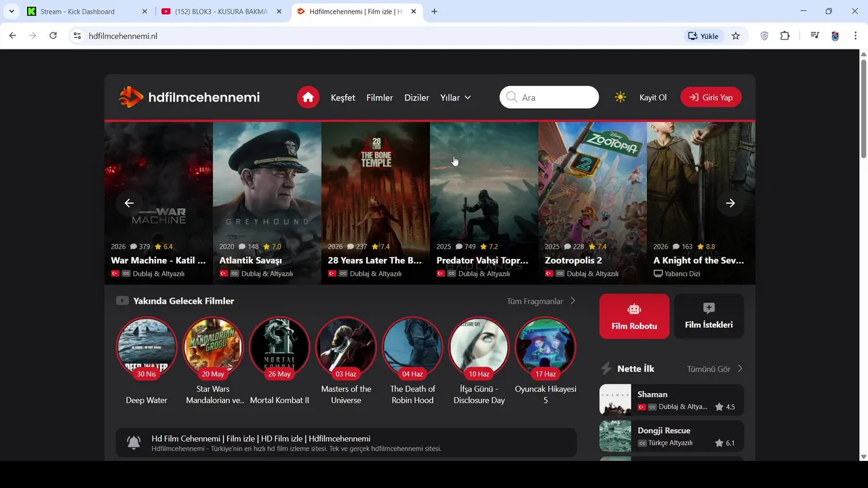
Task: Open the Atlantik Savaşı Greyhound poster
Action: [267, 203]
